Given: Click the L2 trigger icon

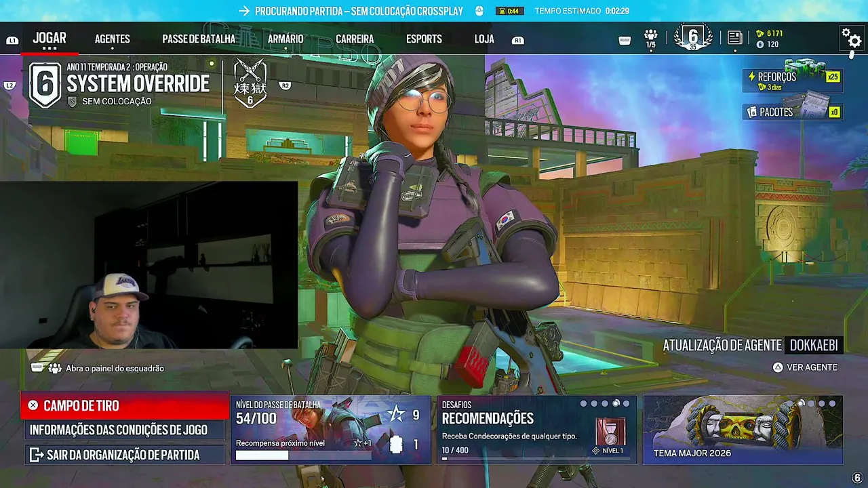Looking at the screenshot, I should point(9,85).
